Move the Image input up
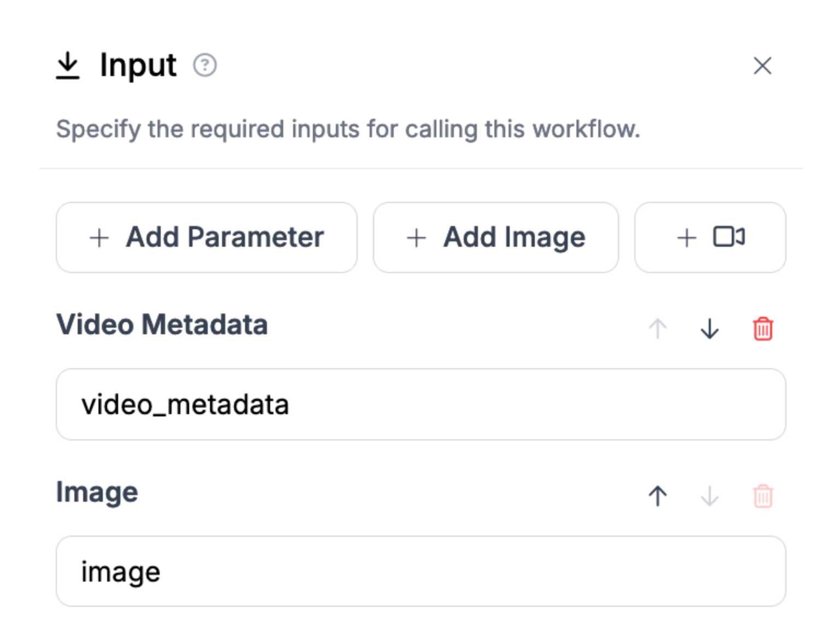The width and height of the screenshot is (840, 627). pos(658,496)
